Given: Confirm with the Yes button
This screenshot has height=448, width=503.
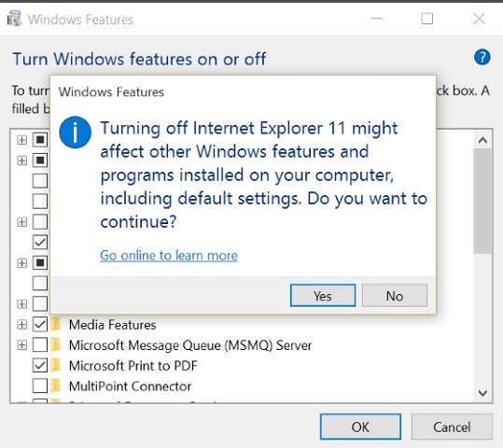Looking at the screenshot, I should point(323,295).
